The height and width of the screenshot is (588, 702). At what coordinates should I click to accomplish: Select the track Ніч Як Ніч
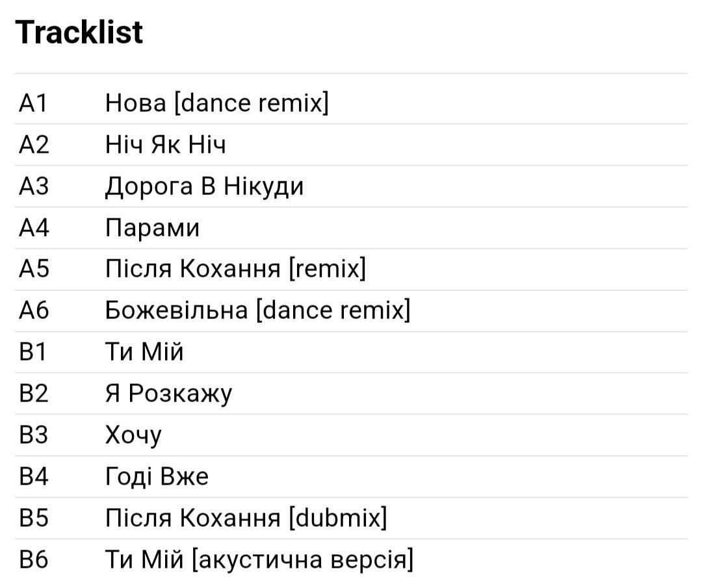(x=165, y=144)
